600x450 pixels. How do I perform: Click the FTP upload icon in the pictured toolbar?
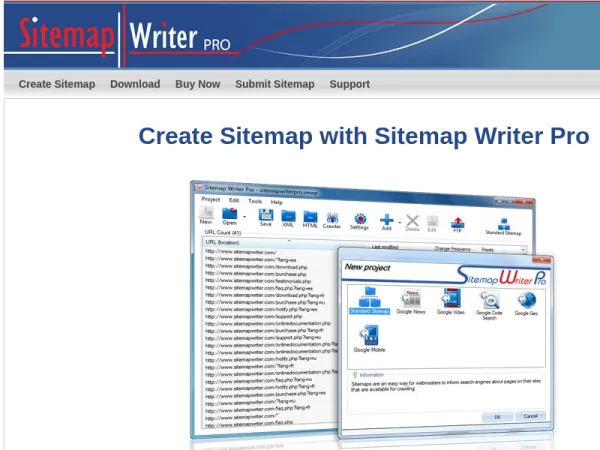click(x=457, y=225)
